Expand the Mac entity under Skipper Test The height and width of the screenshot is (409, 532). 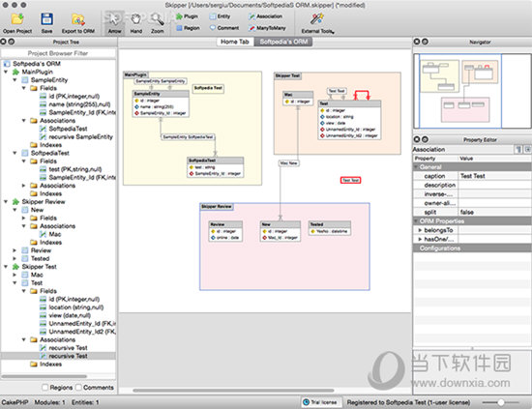[15, 275]
